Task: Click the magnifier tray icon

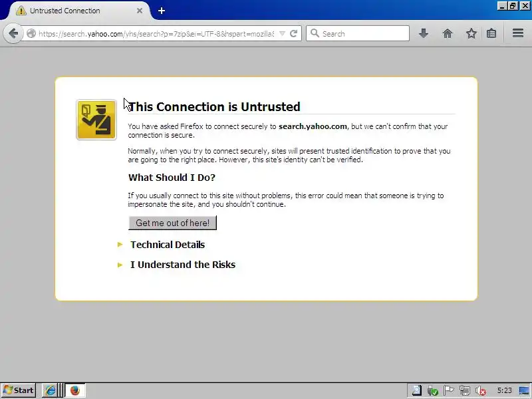Action: [417, 390]
